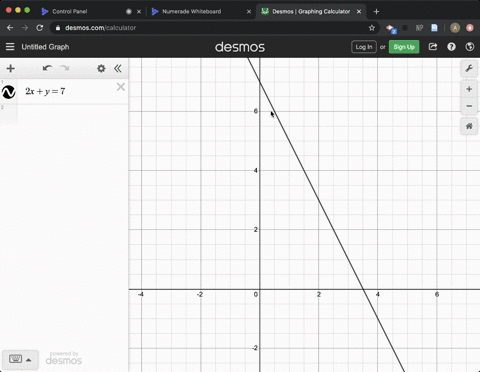Image resolution: width=480 pixels, height=372 pixels.
Task: Zoom in on the graph
Action: 469,89
